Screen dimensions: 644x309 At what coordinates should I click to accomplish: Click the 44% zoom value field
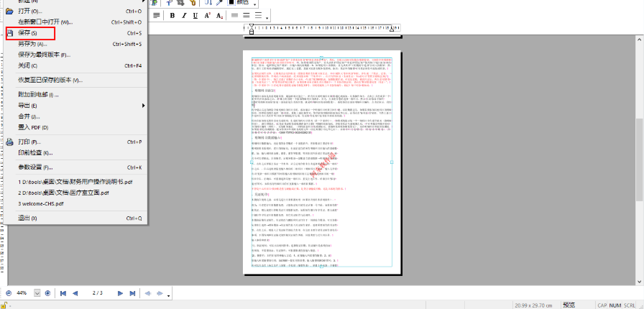pos(22,293)
